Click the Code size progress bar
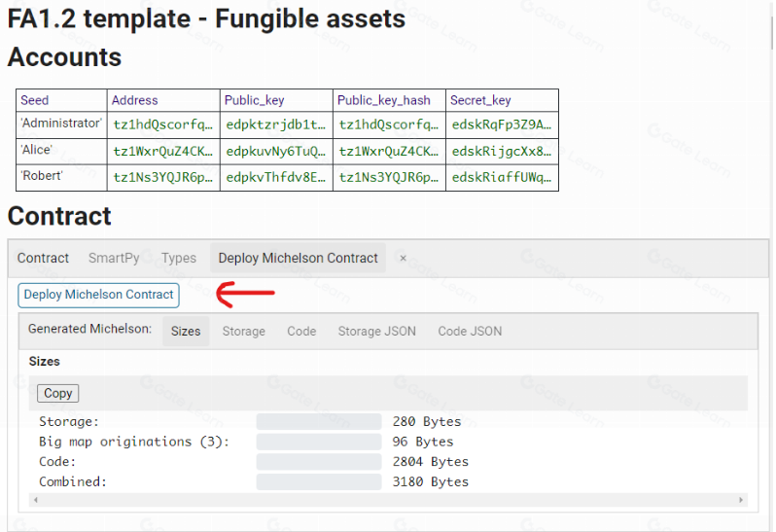Image resolution: width=776 pixels, height=532 pixels. coord(319,462)
